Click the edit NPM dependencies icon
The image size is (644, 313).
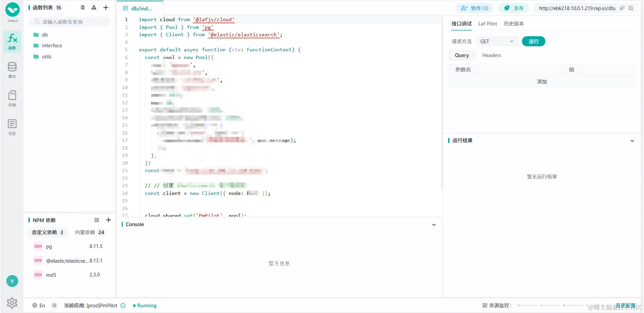coord(97,220)
